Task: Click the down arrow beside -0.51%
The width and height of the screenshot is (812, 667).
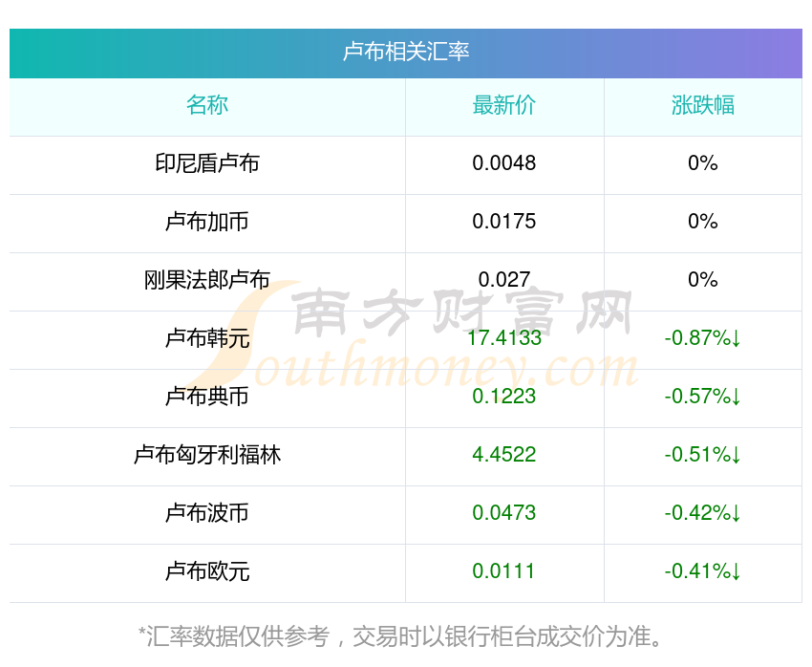Action: click(736, 455)
